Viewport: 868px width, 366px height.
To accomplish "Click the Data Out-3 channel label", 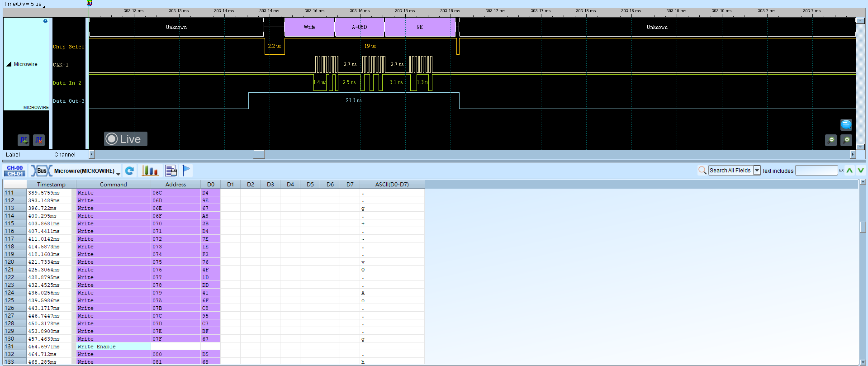I will click(69, 101).
